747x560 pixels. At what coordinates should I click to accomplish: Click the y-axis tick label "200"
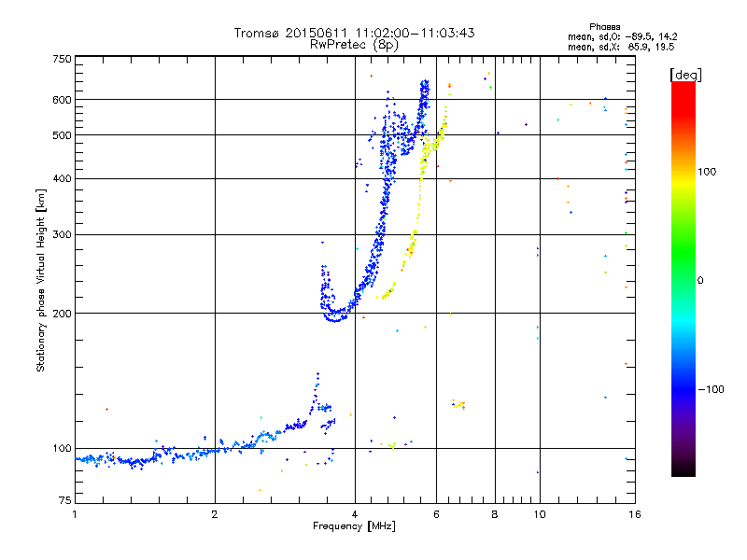tap(62, 314)
